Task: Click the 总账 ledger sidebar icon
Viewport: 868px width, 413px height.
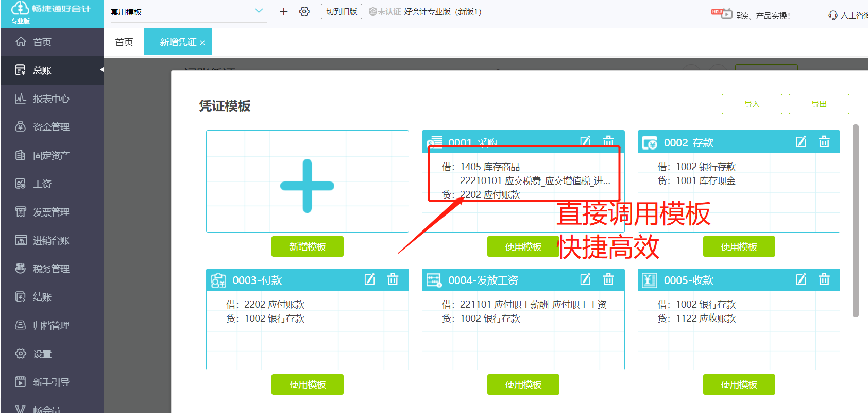Action: pyautogui.click(x=20, y=70)
